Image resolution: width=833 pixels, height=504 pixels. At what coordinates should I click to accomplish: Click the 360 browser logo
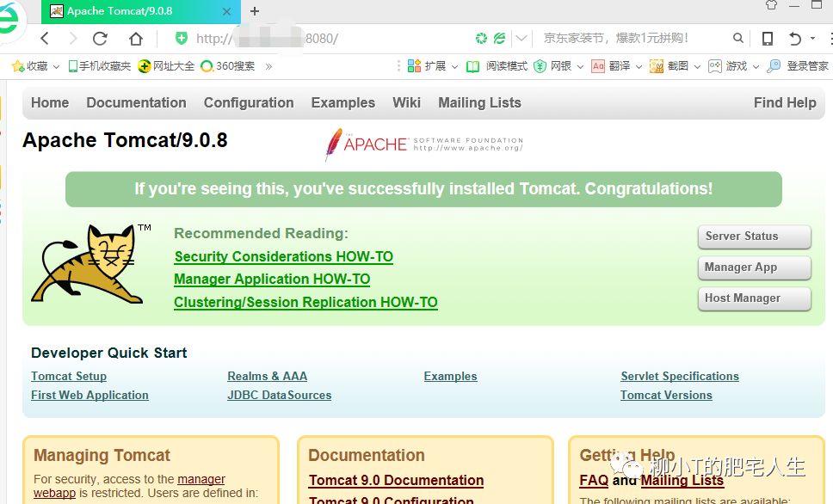point(10,19)
